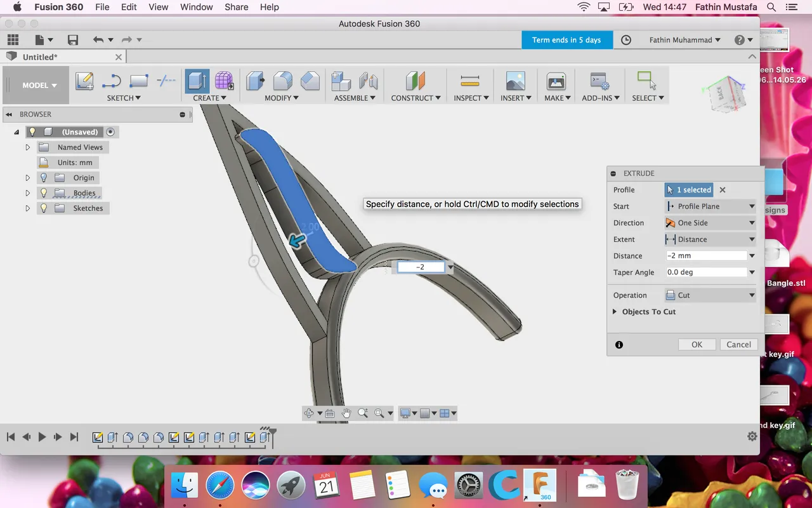The image size is (812, 508).
Task: Open the Extent Distance dropdown
Action: (x=710, y=239)
